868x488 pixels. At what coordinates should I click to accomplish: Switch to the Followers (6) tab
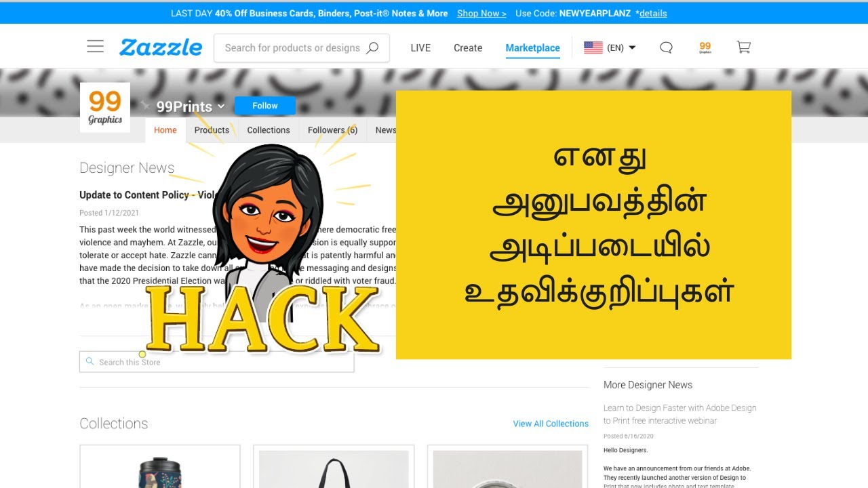click(x=332, y=130)
